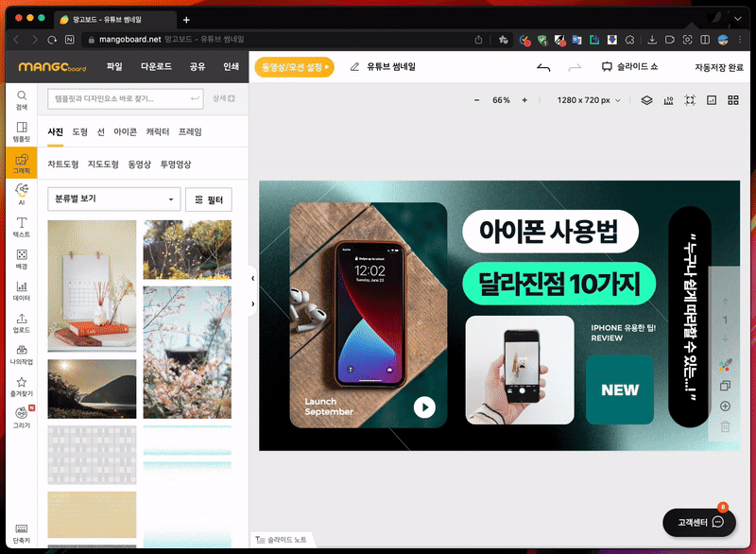
Task: Open the 텍스트 text sidebar panel
Action: coord(22,227)
